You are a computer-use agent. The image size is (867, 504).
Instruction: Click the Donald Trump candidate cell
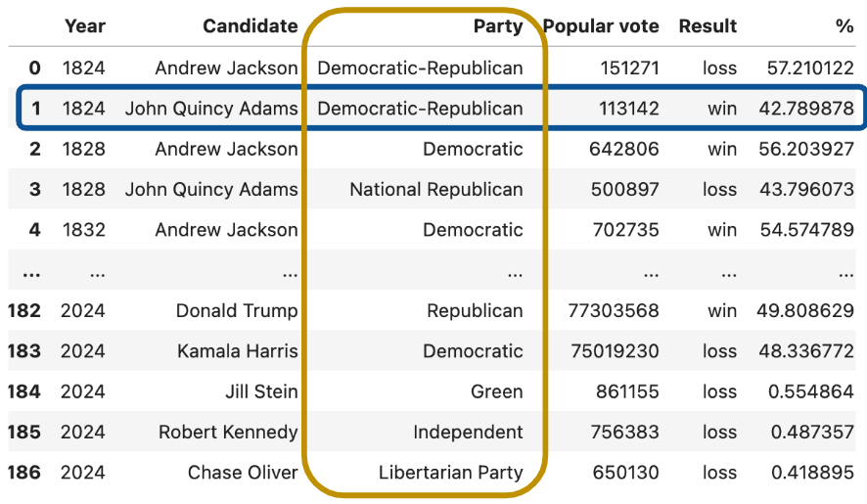pyautogui.click(x=236, y=311)
